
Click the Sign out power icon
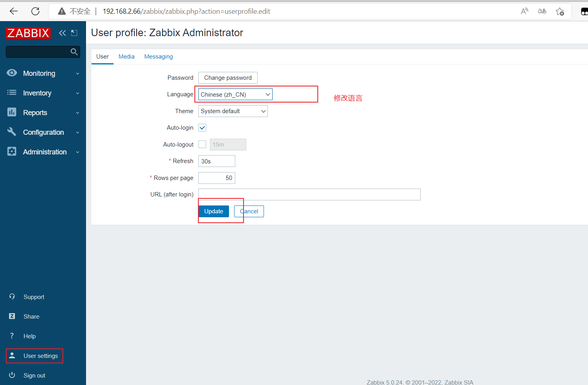[12, 375]
